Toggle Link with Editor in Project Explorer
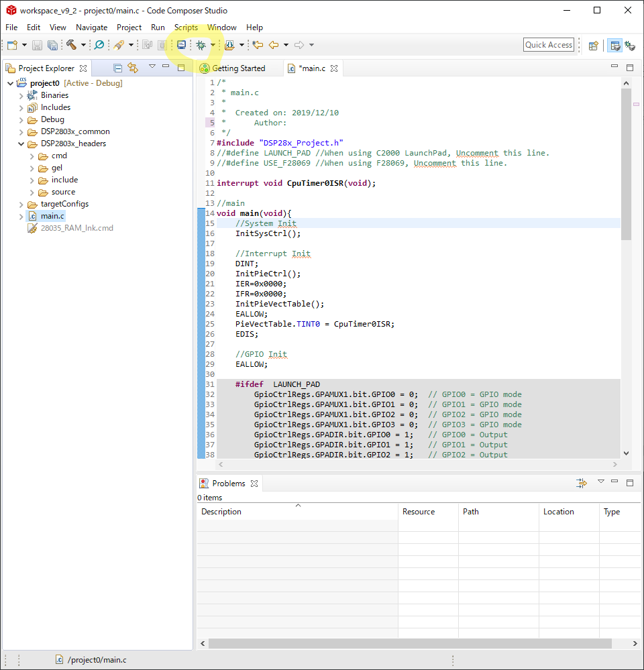This screenshot has height=670, width=644. (133, 68)
